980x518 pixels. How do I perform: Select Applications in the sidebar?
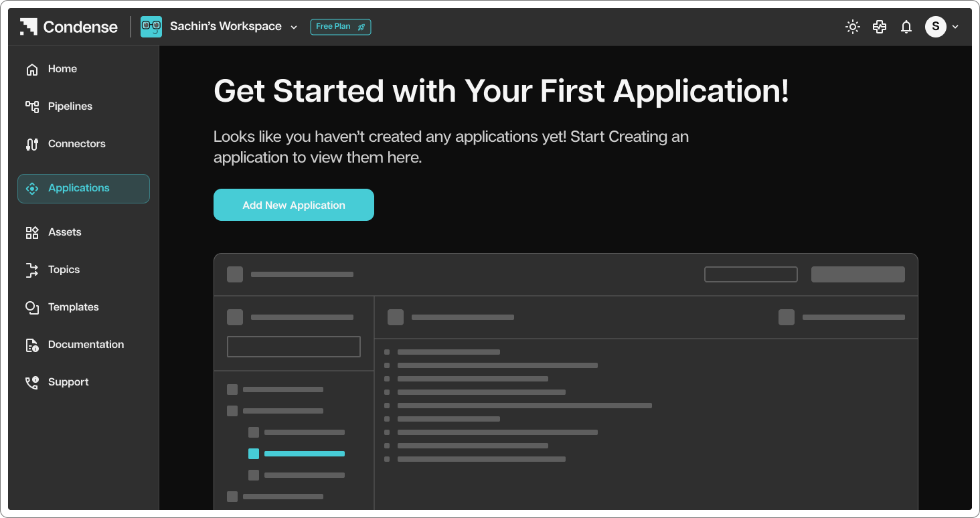click(x=84, y=188)
